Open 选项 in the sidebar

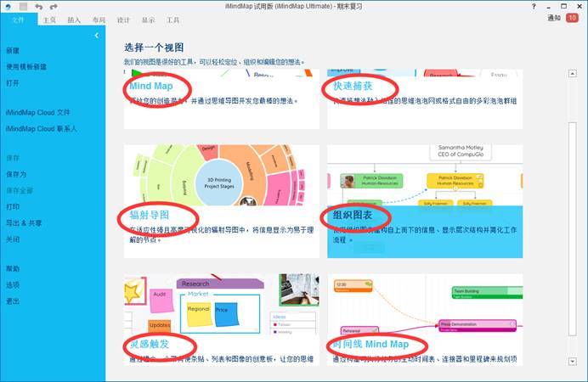click(13, 284)
